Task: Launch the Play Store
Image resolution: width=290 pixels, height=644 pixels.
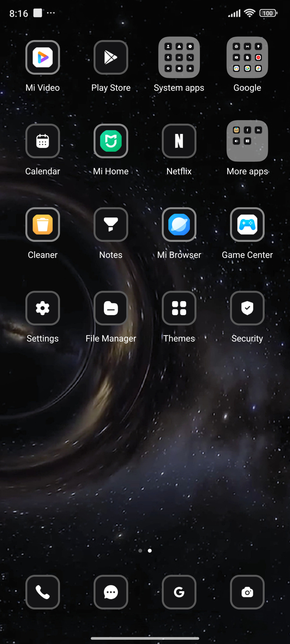Action: click(x=111, y=57)
